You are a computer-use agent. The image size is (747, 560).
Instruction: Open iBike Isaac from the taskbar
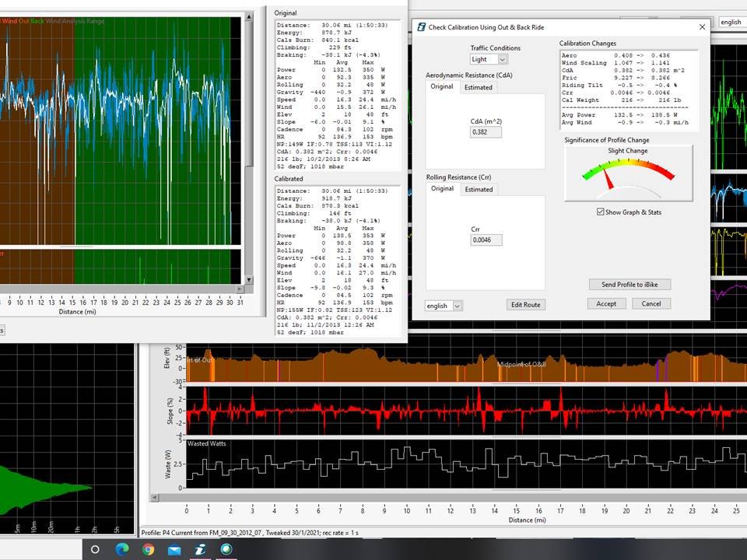click(x=200, y=550)
